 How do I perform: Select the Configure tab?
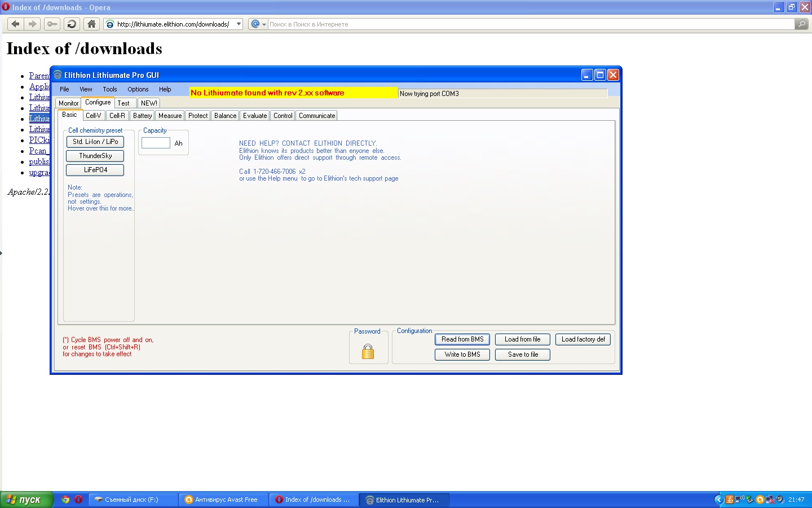pyautogui.click(x=98, y=102)
